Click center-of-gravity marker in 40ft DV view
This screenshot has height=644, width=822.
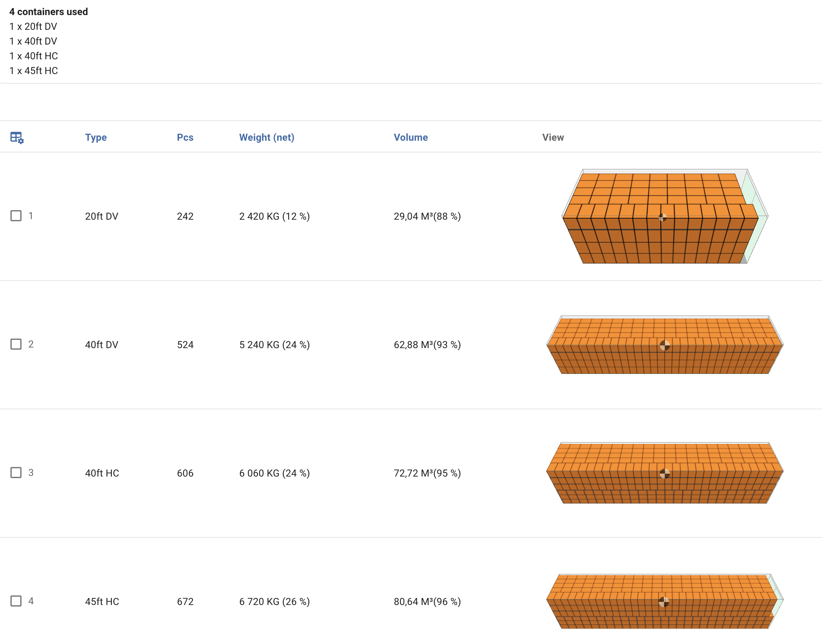point(665,345)
